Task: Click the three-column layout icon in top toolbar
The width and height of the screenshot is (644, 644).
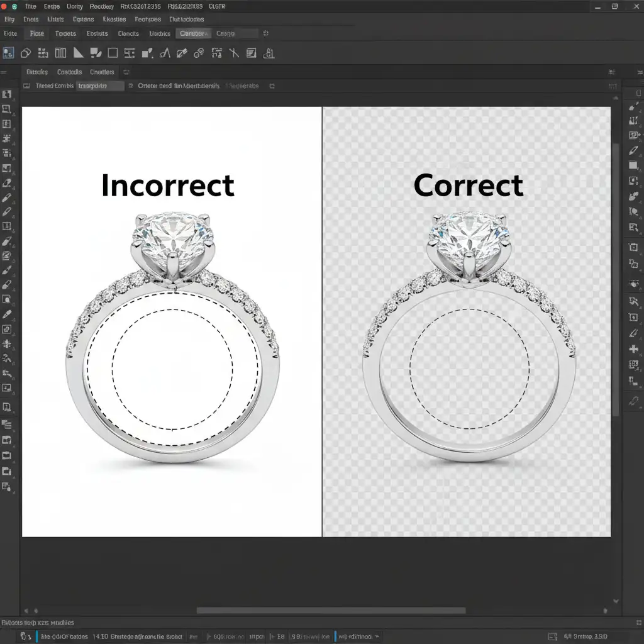Action: pyautogui.click(x=61, y=53)
